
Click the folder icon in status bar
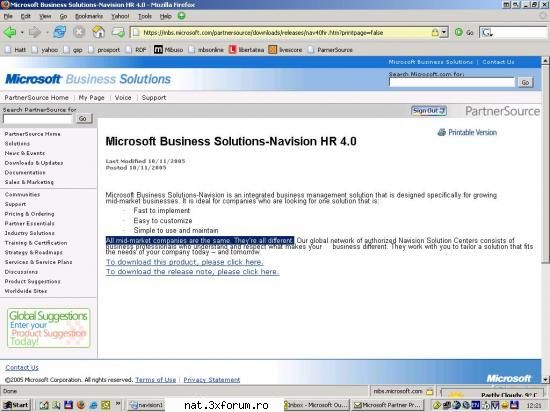pos(429,392)
